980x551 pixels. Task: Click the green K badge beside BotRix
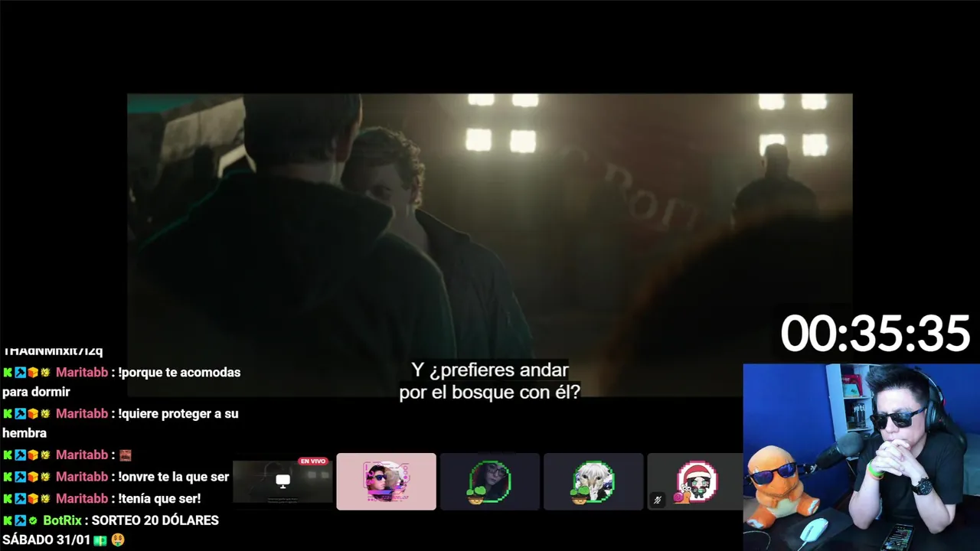click(8, 520)
